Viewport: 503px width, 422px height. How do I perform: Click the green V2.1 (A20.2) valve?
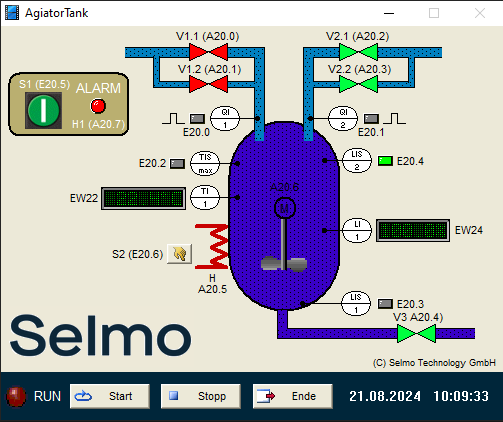(x=358, y=52)
